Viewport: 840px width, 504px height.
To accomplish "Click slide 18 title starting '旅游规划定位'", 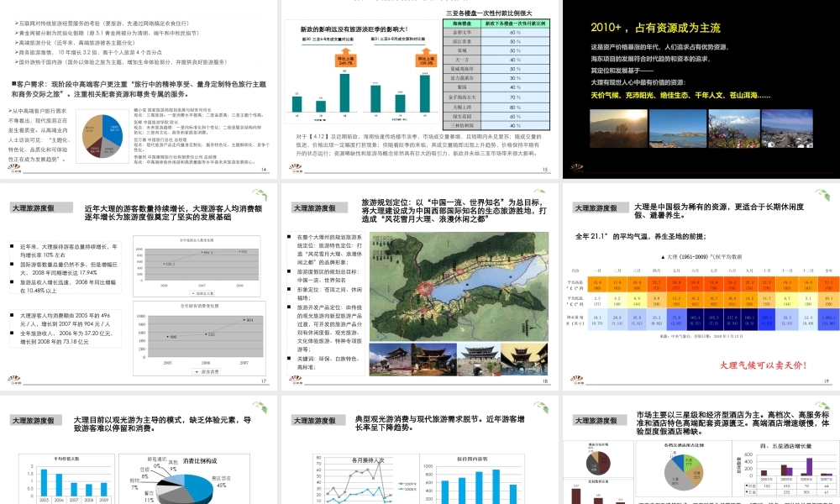I will 454,211.
